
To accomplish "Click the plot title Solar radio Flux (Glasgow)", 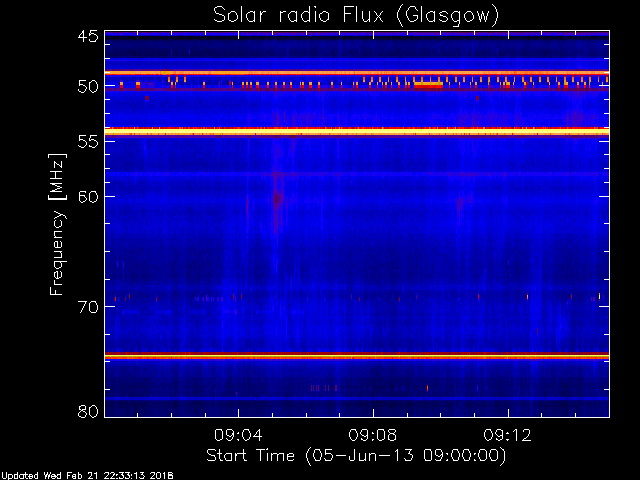I will tap(356, 16).
